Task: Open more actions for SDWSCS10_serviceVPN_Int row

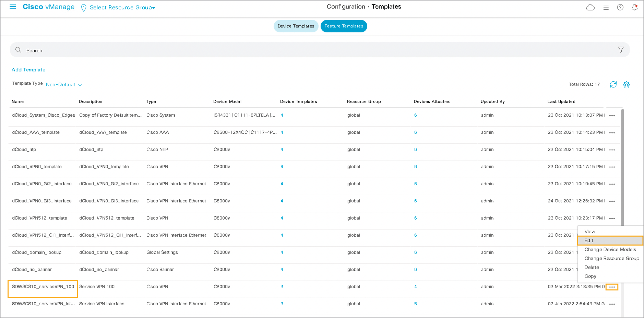Action: point(612,304)
